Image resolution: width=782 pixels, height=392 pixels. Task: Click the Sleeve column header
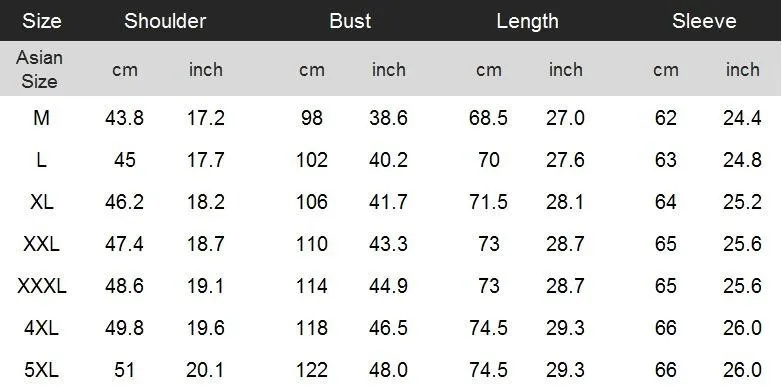tap(704, 21)
